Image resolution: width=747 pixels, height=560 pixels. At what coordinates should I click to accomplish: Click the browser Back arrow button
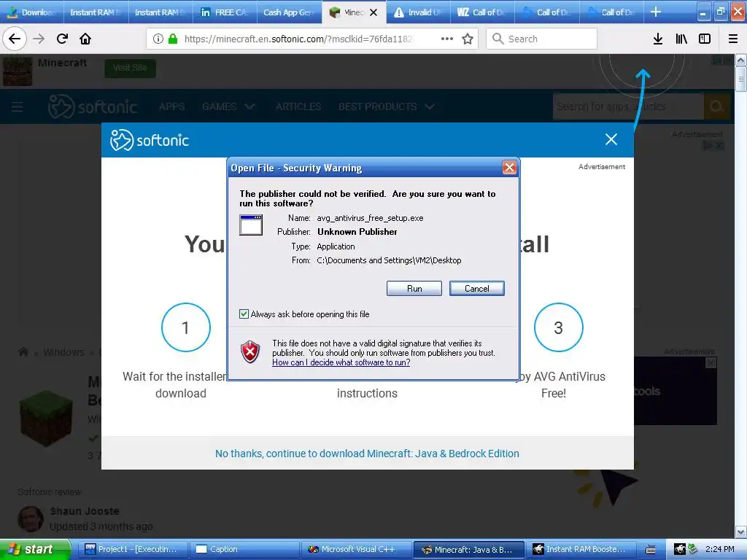point(15,39)
